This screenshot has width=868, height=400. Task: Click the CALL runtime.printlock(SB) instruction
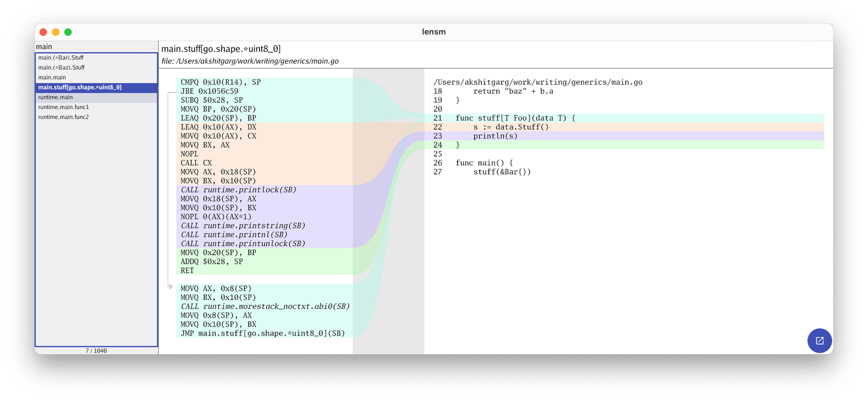(x=238, y=190)
